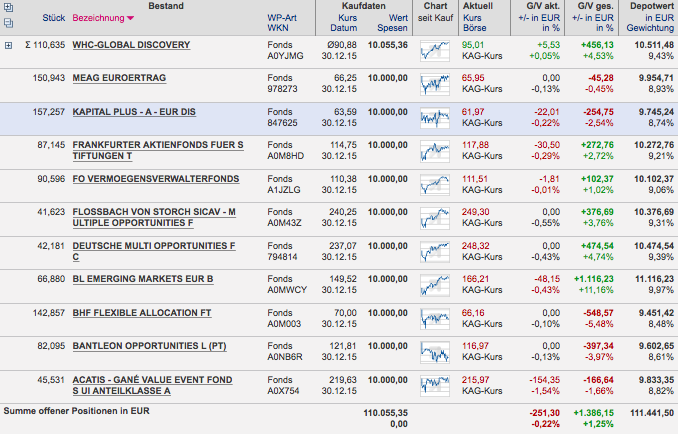The width and height of the screenshot is (678, 434).
Task: Click current loss -251,30 in sum row
Action: tap(545, 413)
